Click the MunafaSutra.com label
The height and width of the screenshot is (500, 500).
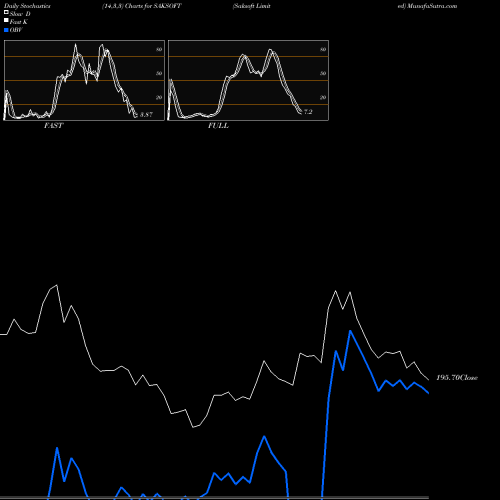click(x=432, y=6)
